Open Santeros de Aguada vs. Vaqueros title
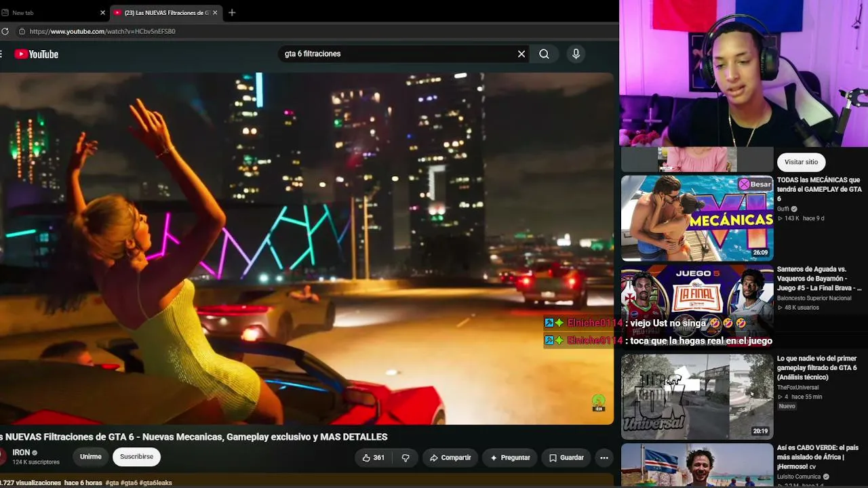This screenshot has height=488, width=868. pyautogui.click(x=819, y=279)
